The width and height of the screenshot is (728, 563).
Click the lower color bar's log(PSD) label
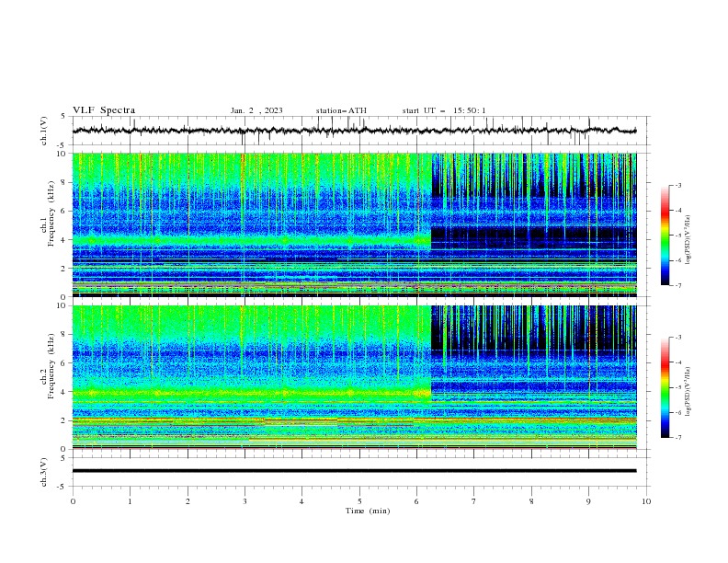[688, 392]
